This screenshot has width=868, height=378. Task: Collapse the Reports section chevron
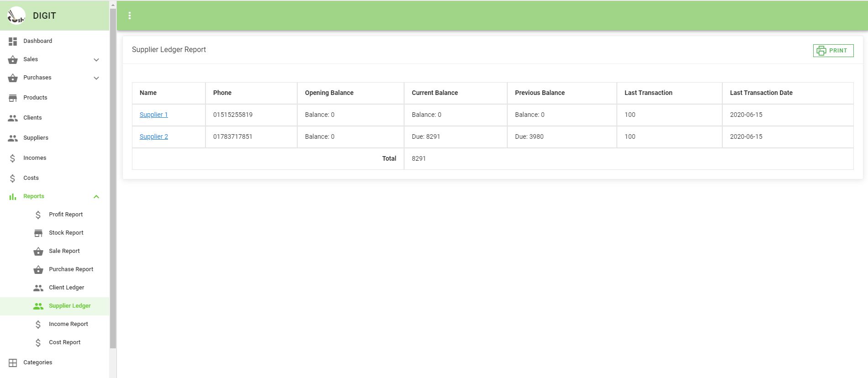tap(96, 196)
